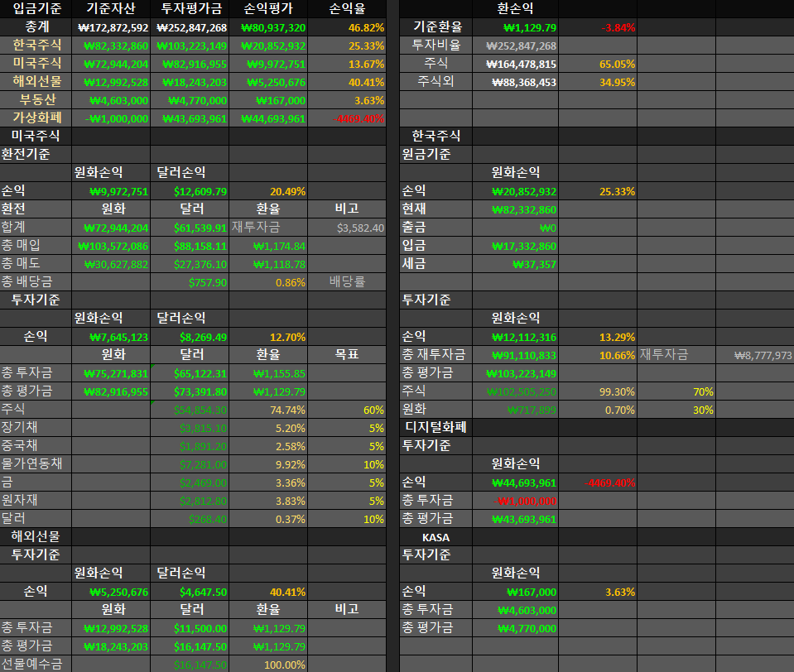Image resolution: width=794 pixels, height=672 pixels.
Task: Click the 총 매도 exchange rate ₩1,118.78
Action: coord(268,264)
